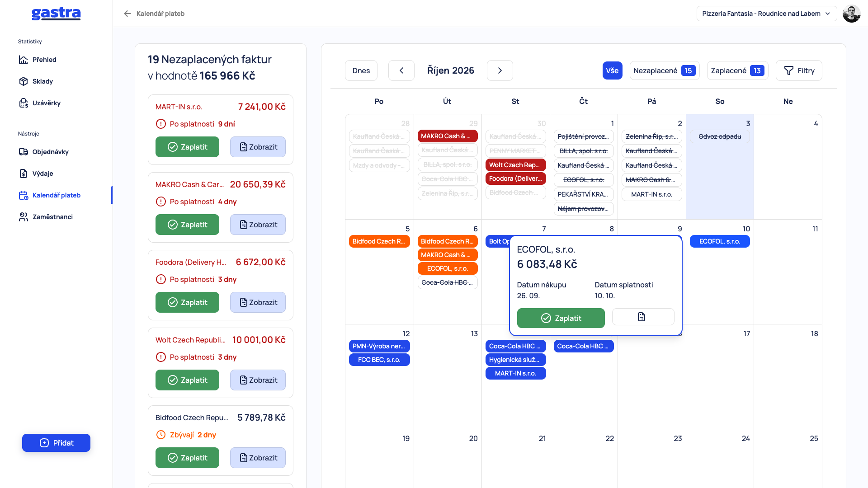Click the back arrow next to Kalendář plateb
Screen dimensions: 868x488
(127, 14)
